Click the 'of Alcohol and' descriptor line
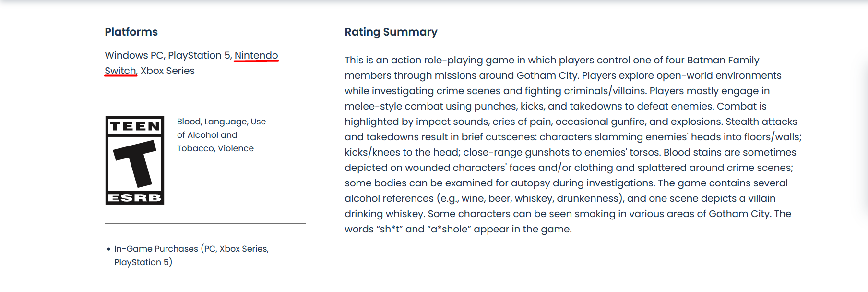Image resolution: width=868 pixels, height=292 pixels. point(207,135)
